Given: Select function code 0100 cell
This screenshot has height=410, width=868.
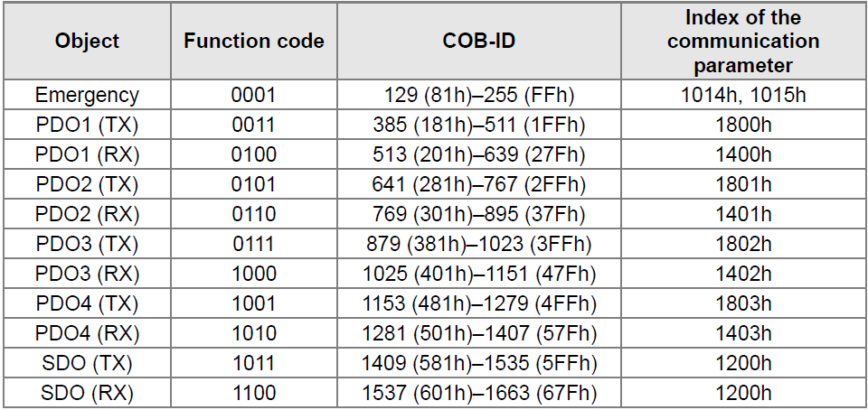Looking at the screenshot, I should [x=253, y=154].
